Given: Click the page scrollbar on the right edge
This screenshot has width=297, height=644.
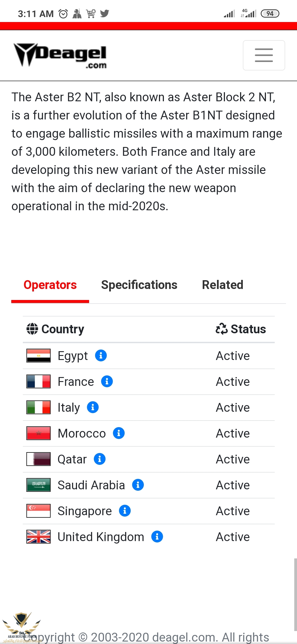Looking at the screenshot, I should point(295,594).
